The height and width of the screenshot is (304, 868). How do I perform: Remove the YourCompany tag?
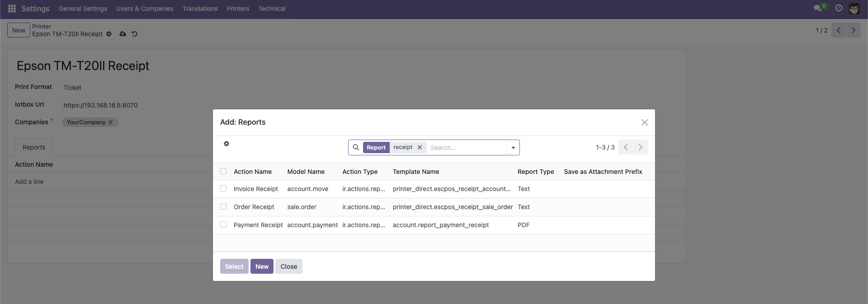110,122
